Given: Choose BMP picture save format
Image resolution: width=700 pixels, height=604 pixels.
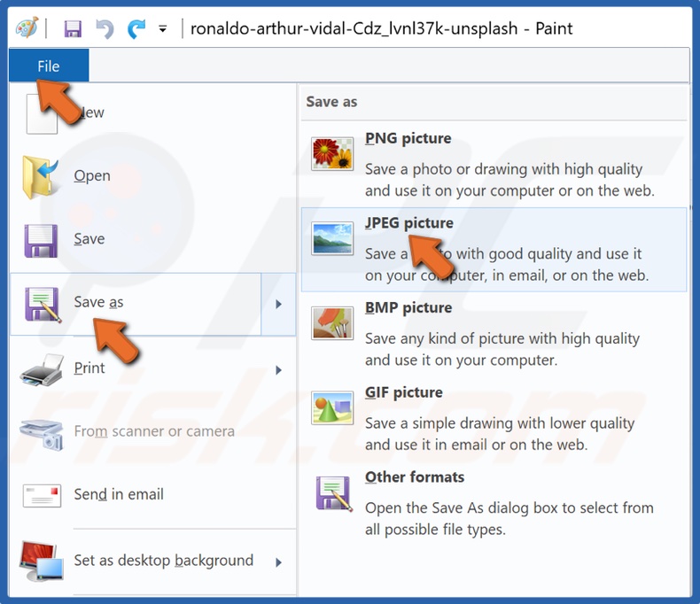Looking at the screenshot, I should pos(494,334).
